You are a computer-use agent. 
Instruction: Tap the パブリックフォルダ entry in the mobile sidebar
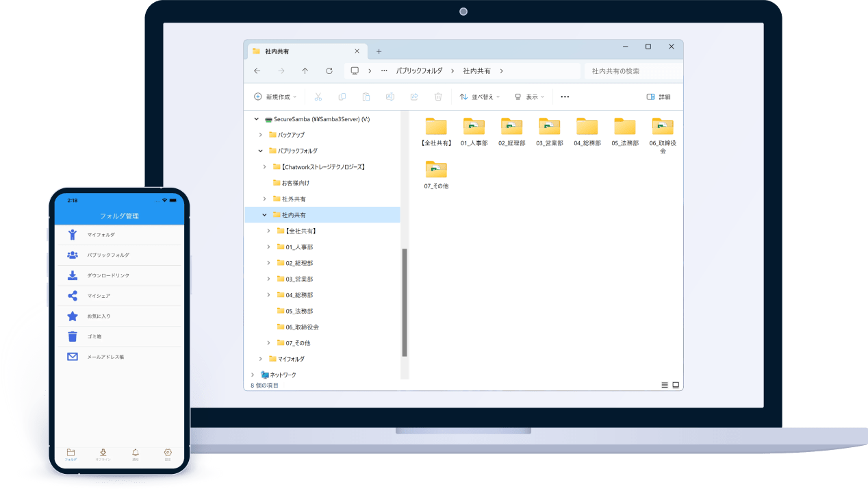coord(108,254)
